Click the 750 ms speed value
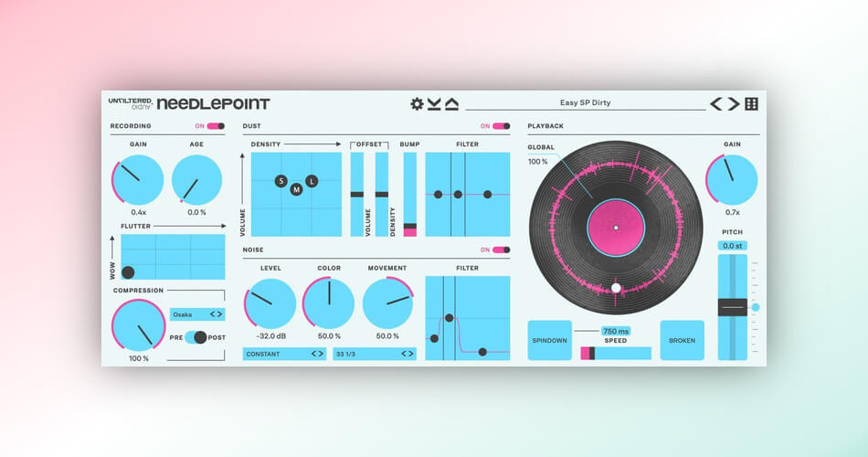The width and height of the screenshot is (868, 457). tap(616, 331)
